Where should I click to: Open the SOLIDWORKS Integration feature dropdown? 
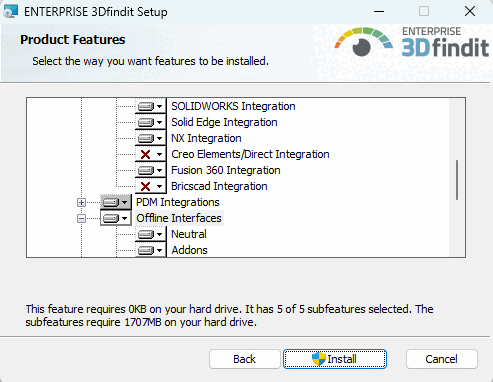150,106
